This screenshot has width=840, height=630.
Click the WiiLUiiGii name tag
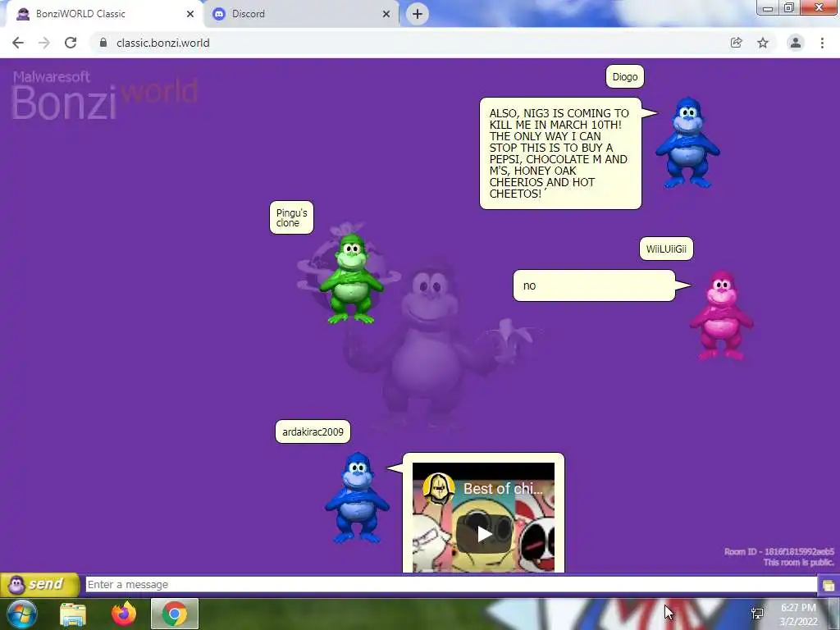click(666, 249)
